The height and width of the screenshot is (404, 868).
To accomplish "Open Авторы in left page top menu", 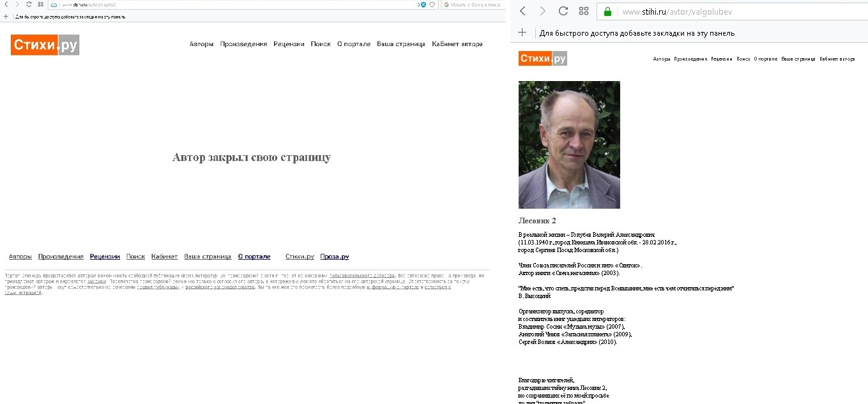I will point(201,44).
